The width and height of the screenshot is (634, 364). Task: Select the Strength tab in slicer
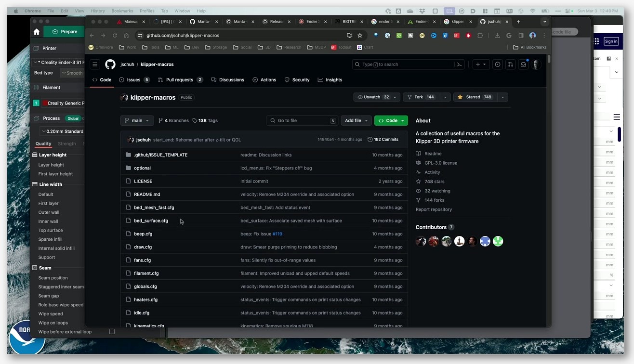67,143
